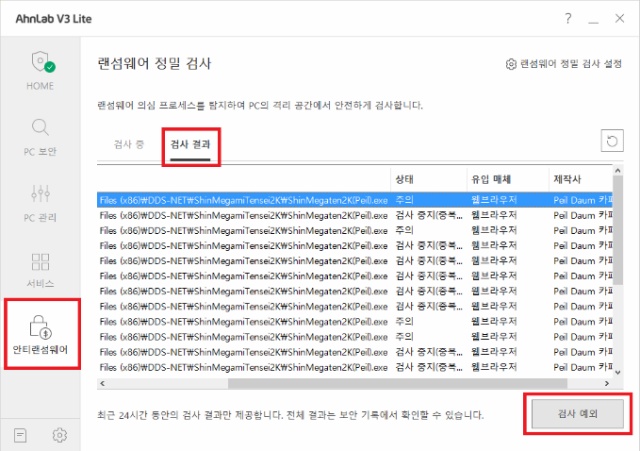This screenshot has height=451, width=640.
Task: Click the vertical scrollbar up arrow
Action: (618, 171)
